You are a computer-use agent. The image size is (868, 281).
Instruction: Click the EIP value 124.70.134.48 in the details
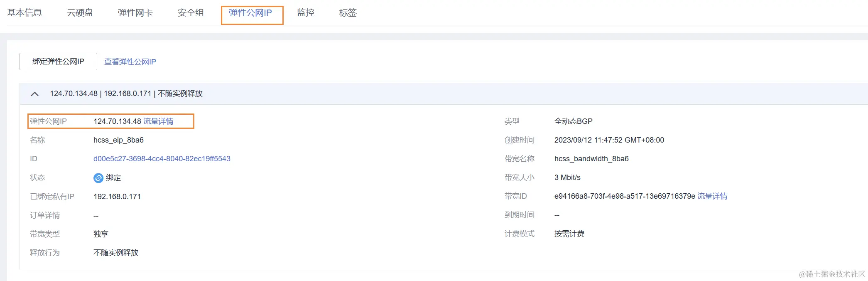[118, 121]
